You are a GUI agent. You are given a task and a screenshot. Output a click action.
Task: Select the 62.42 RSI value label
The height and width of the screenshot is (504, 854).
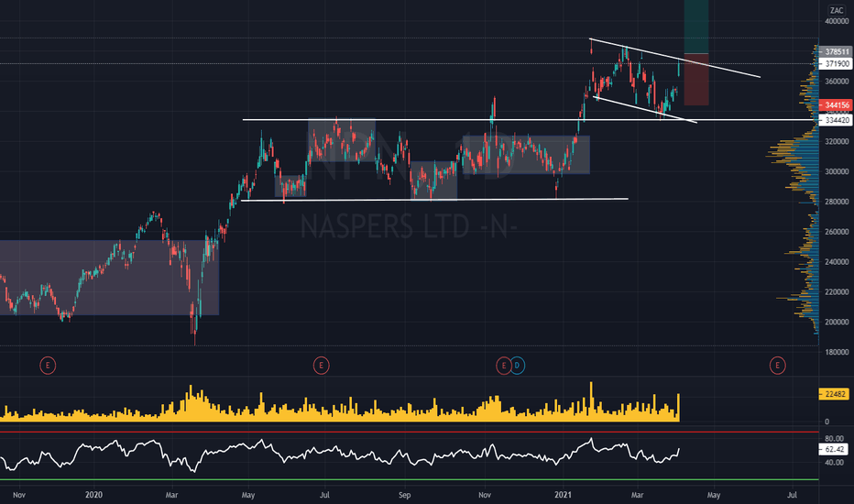834,450
